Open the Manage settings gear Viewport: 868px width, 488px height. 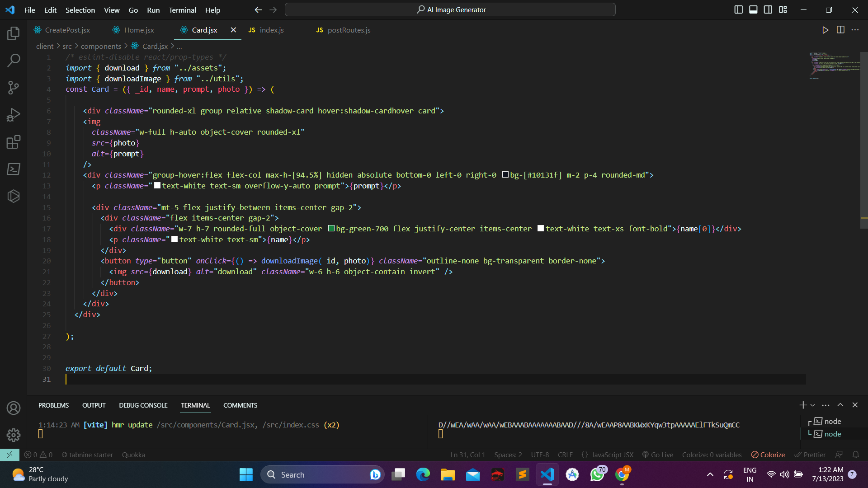point(14,435)
